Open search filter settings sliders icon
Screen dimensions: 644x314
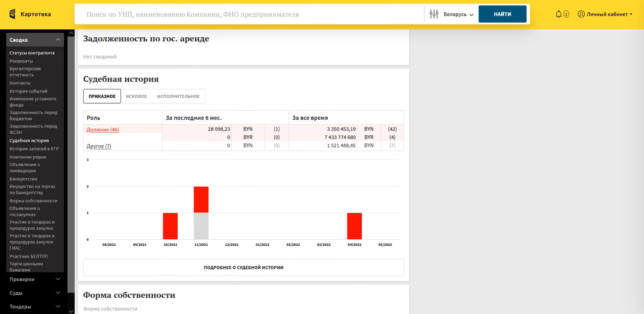click(x=434, y=14)
